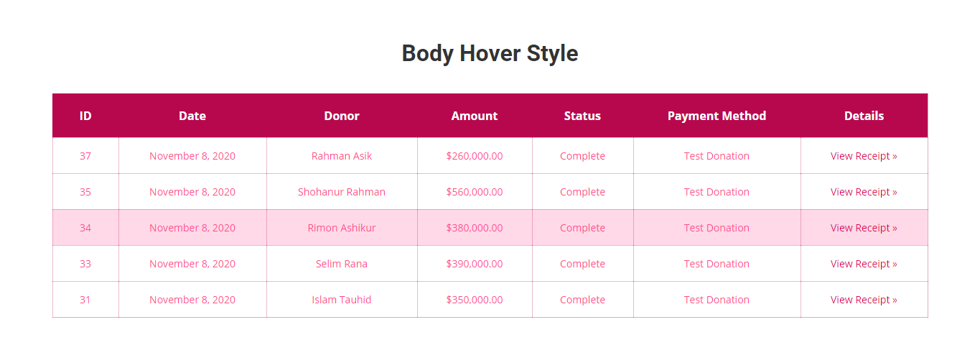Click donation ID 33 cell
Viewport: 980px width, 363px height.
point(85,264)
